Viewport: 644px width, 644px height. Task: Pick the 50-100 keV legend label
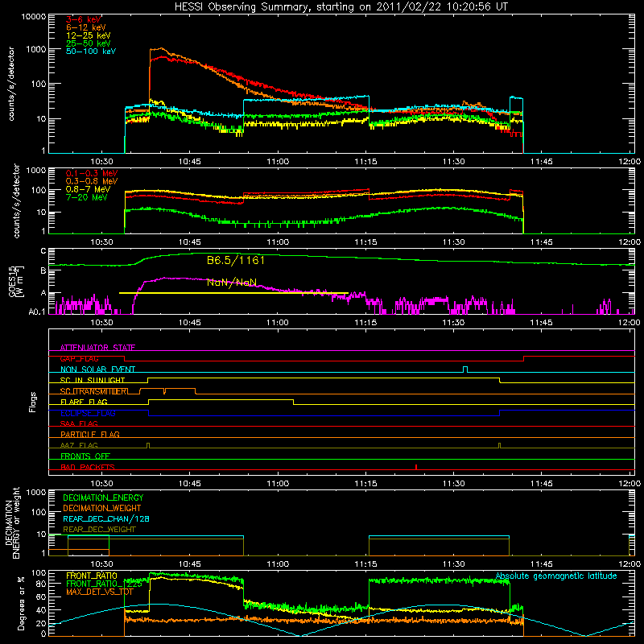tap(91, 52)
